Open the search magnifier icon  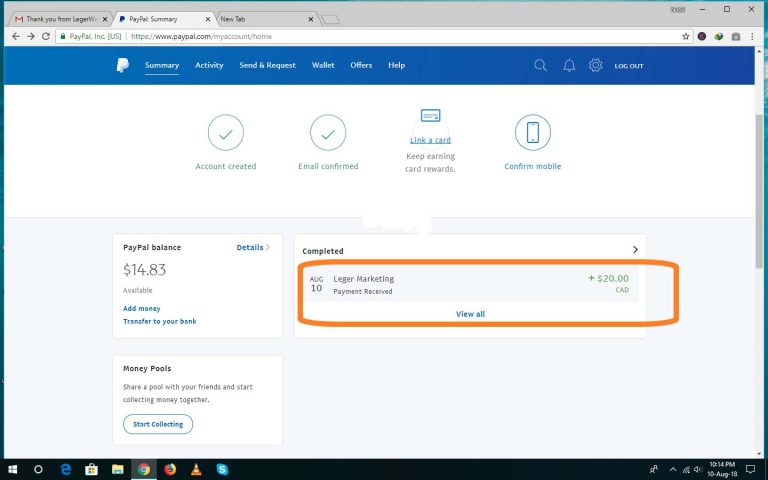540,65
